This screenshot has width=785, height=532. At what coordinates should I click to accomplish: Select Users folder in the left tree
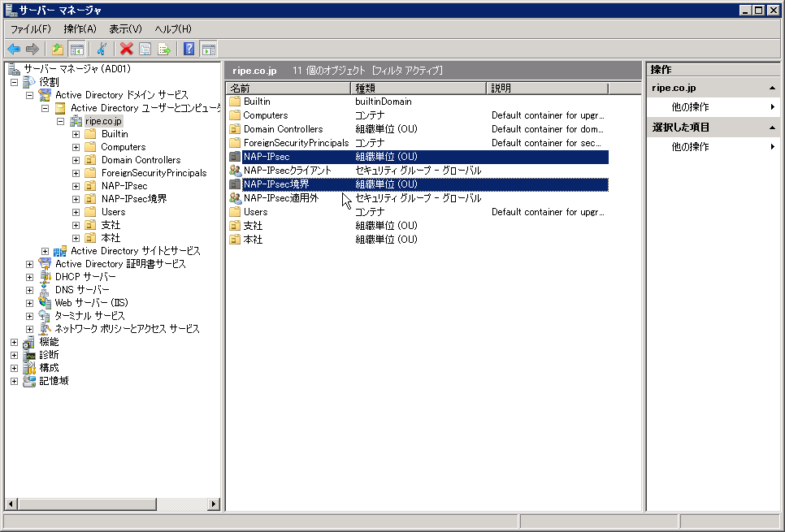click(x=113, y=212)
